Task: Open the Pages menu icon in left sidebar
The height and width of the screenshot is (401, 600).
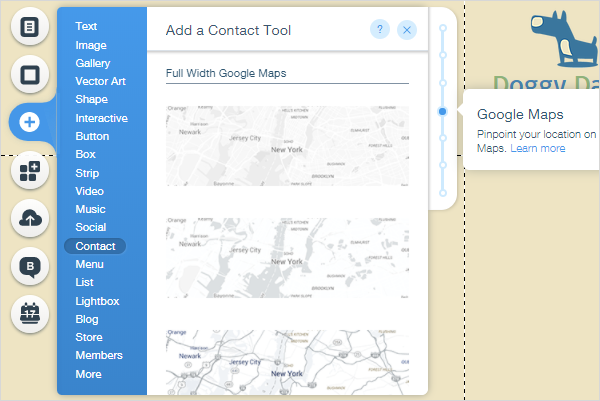Action: [x=30, y=27]
